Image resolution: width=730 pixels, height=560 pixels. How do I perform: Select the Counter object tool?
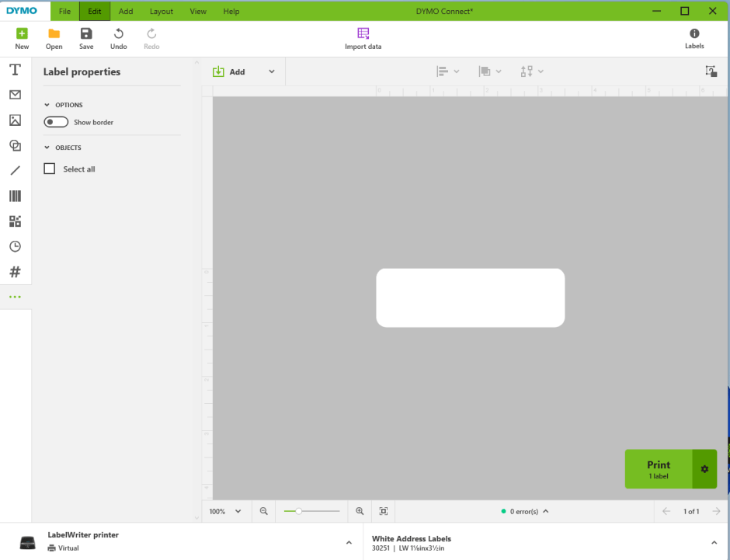tap(15, 271)
